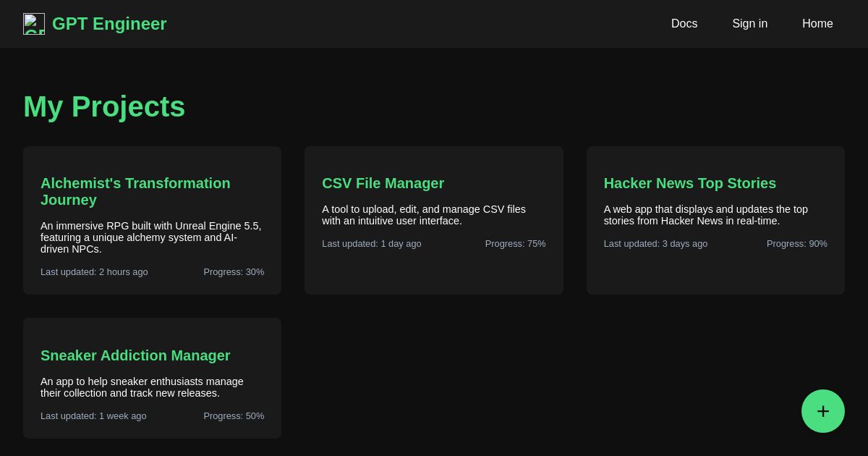Click the Progress: 30% label
The image size is (868, 456).
pos(234,272)
